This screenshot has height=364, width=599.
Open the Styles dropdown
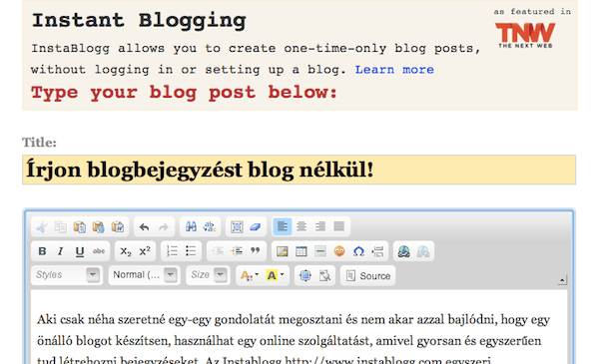[x=67, y=275]
